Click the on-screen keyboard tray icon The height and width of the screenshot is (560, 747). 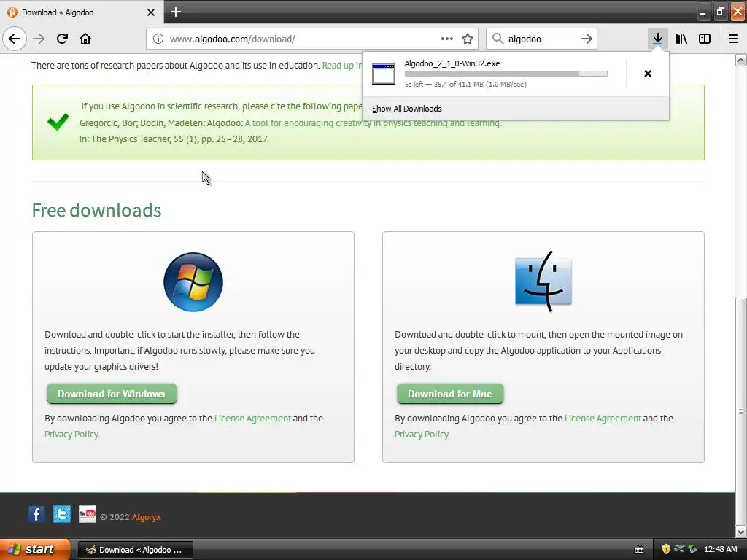tap(639, 550)
